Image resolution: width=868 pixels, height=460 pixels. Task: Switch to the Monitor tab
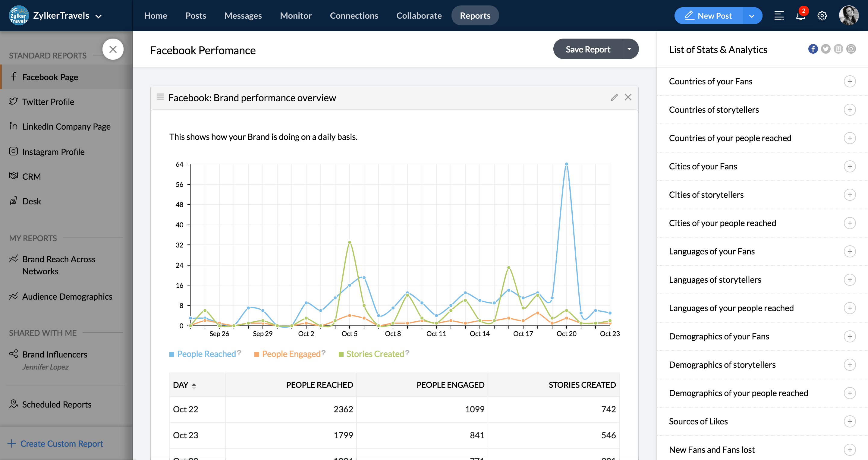(x=295, y=15)
